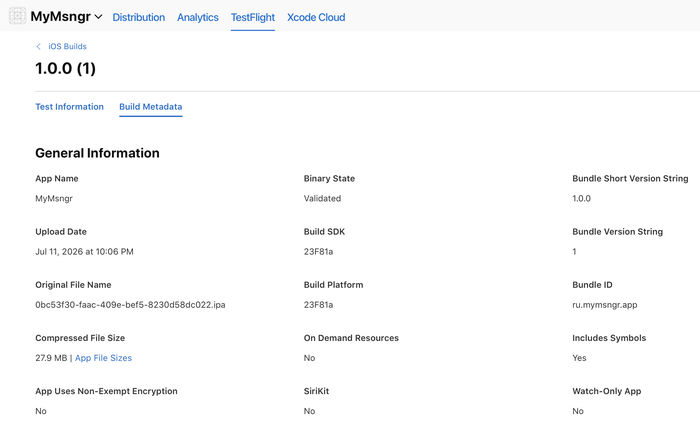Switch to Xcode Cloud tab
The height and width of the screenshot is (432, 700).
coord(316,17)
